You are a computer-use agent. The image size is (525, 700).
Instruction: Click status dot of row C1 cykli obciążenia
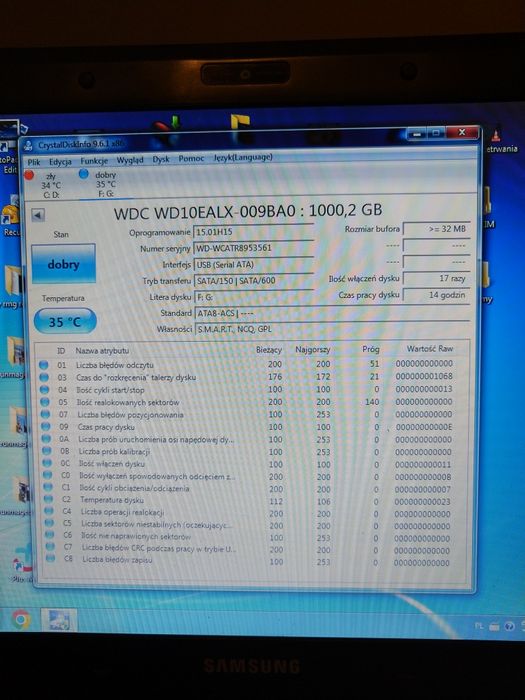[x=48, y=488]
